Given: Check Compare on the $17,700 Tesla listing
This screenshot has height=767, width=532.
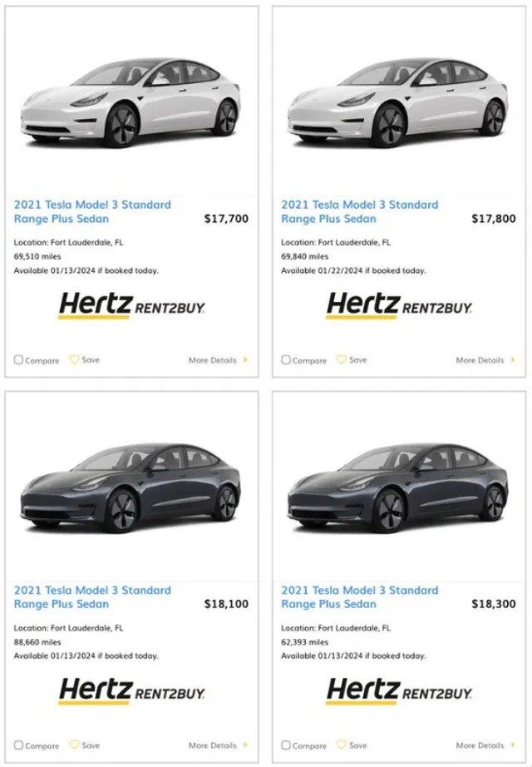Looking at the screenshot, I should coord(17,359).
